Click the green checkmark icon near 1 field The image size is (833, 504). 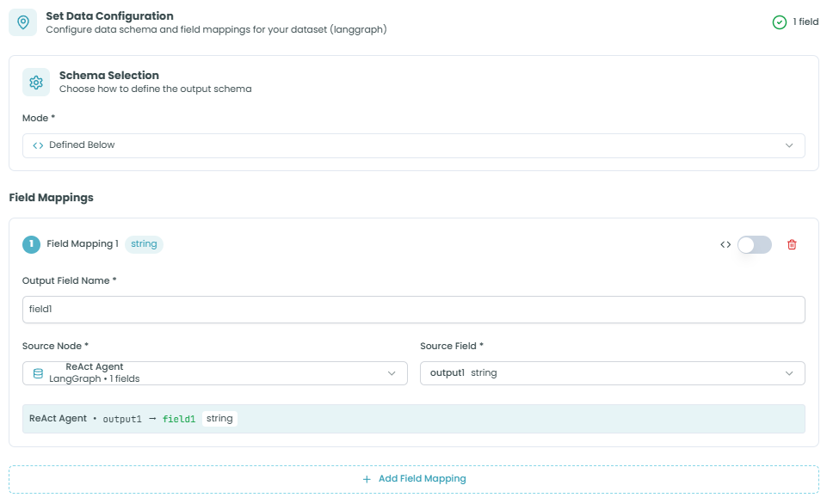[780, 22]
